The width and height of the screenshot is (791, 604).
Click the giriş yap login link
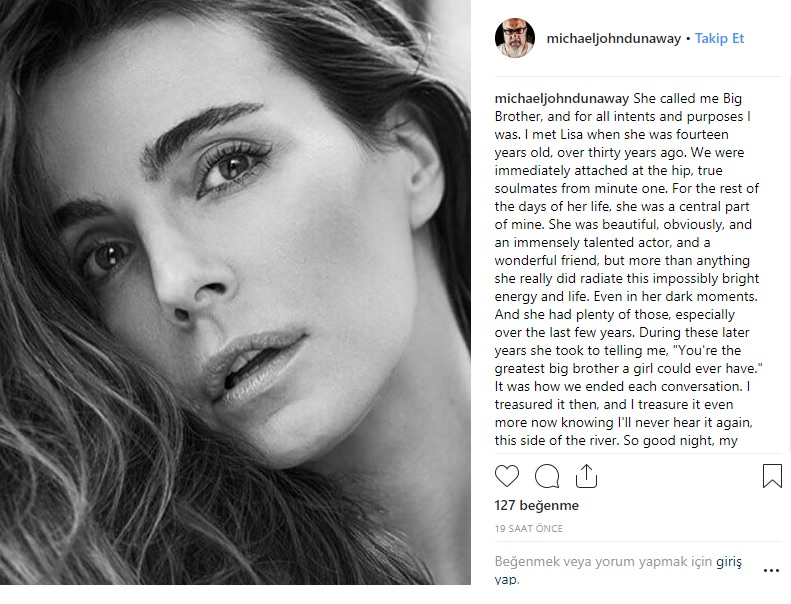tap(728, 562)
